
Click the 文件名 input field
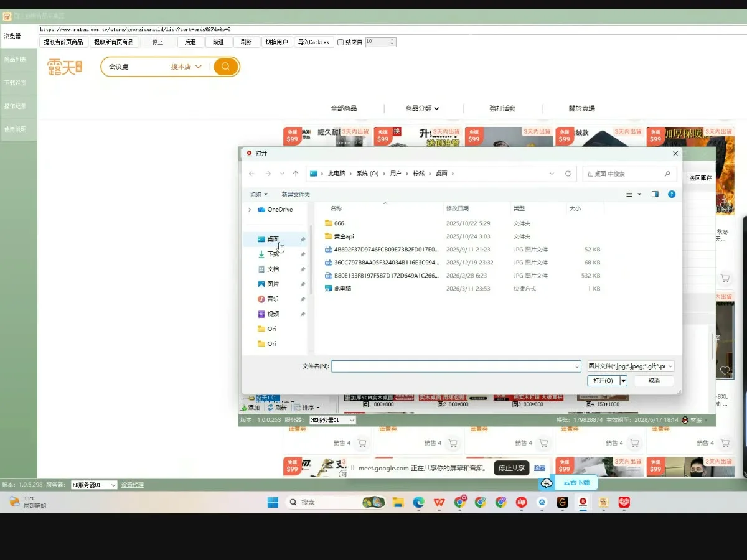point(456,366)
